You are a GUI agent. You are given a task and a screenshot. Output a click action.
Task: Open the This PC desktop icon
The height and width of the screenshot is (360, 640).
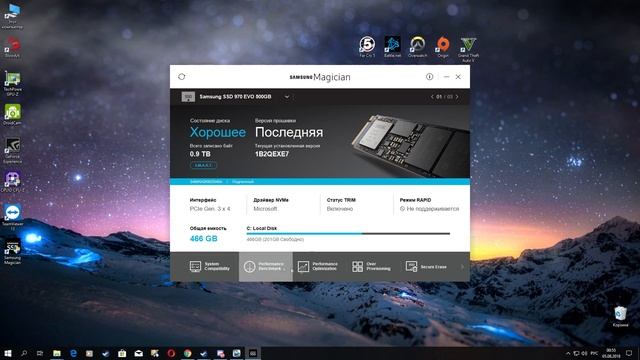(12, 16)
